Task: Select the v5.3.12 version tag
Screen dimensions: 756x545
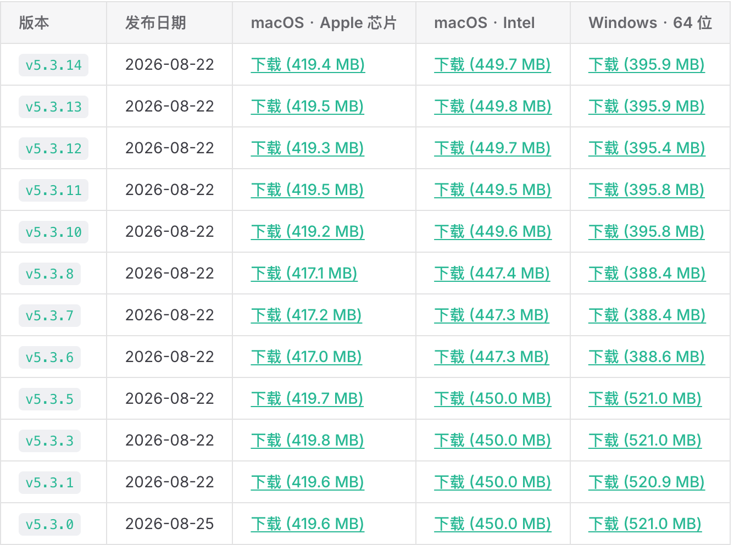Action: coord(53,149)
